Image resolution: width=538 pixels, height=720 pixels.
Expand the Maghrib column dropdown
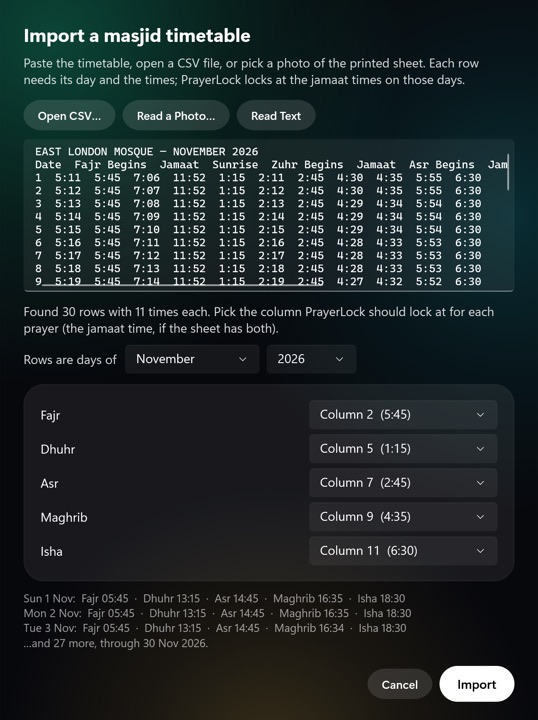click(x=403, y=517)
